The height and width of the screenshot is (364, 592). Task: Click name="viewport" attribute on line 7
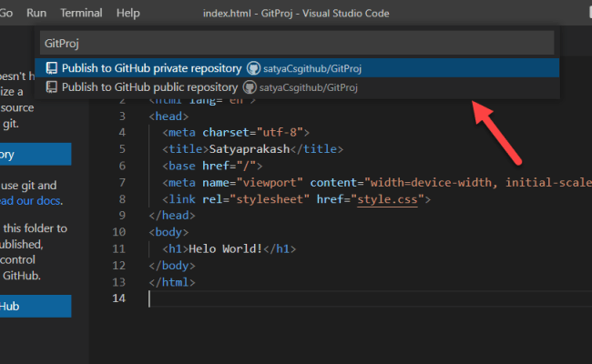click(x=252, y=183)
